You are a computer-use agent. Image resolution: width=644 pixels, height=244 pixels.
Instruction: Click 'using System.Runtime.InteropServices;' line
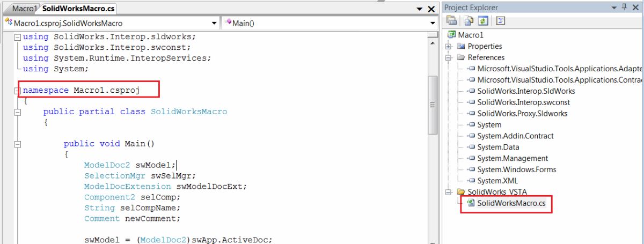coord(117,58)
